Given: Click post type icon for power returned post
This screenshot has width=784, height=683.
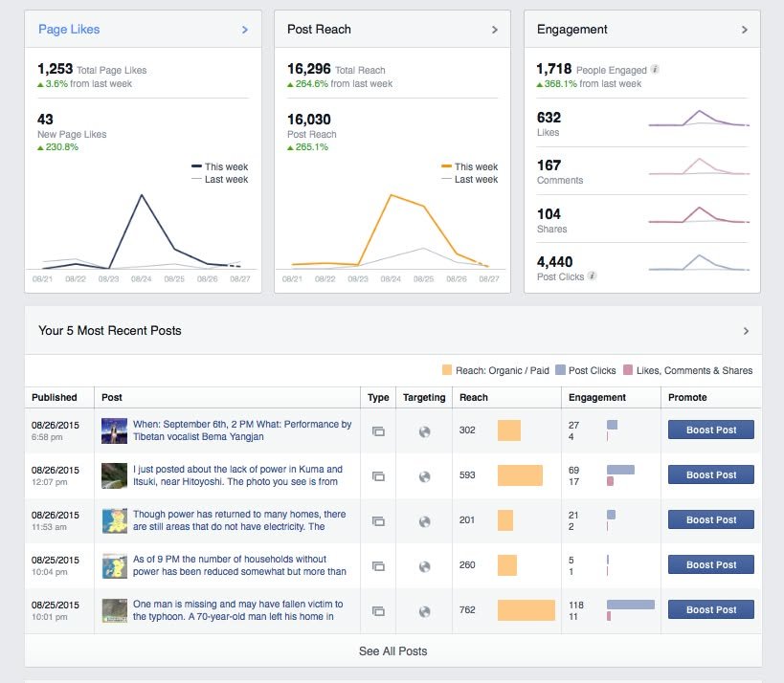Looking at the screenshot, I should [x=378, y=521].
